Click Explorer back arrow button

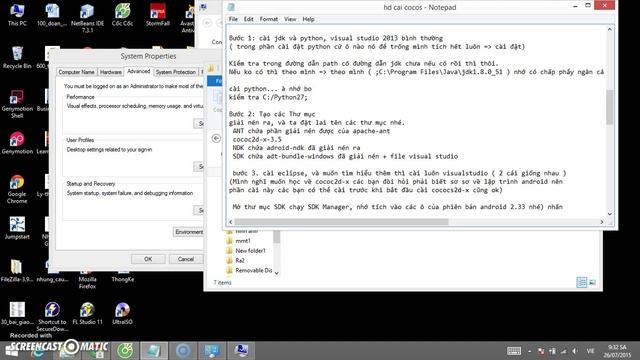coord(216,138)
